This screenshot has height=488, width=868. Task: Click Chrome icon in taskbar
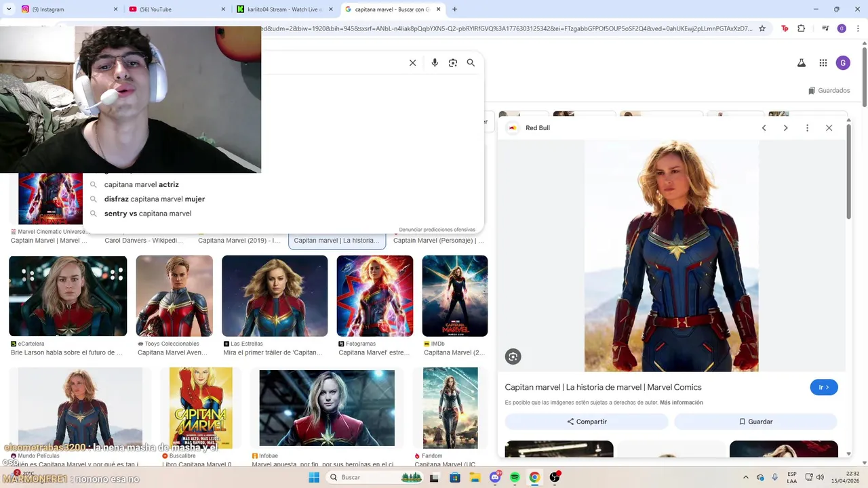(x=534, y=477)
